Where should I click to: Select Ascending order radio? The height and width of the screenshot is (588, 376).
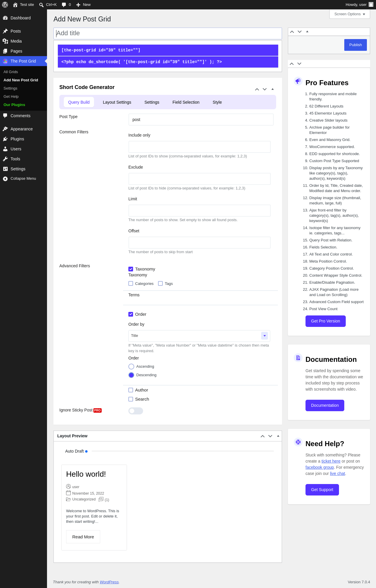point(131,367)
